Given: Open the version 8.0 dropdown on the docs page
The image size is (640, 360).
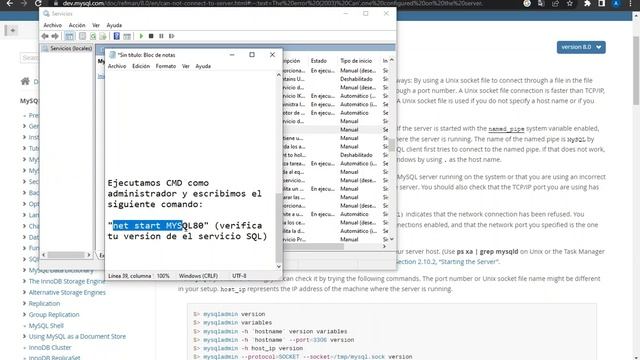Looking at the screenshot, I should (x=581, y=47).
